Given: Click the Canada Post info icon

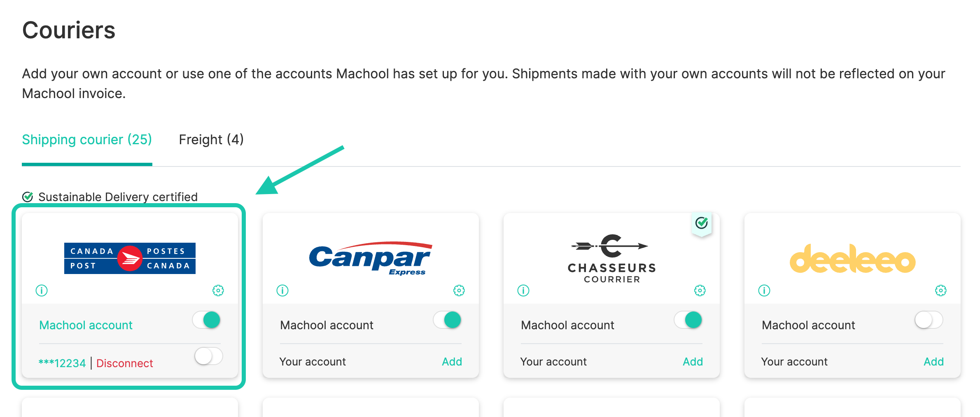Looking at the screenshot, I should [x=42, y=290].
